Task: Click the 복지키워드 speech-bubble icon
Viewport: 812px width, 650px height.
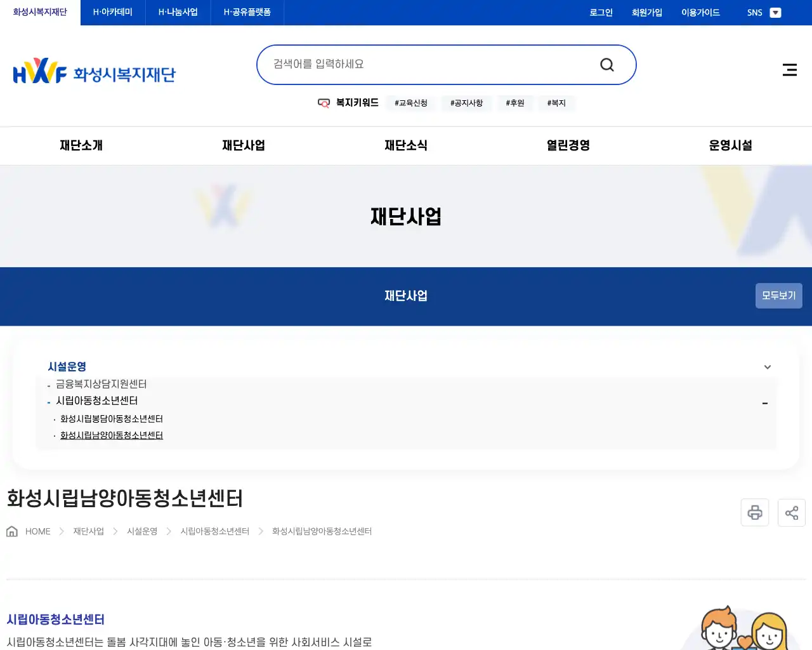Action: click(324, 103)
